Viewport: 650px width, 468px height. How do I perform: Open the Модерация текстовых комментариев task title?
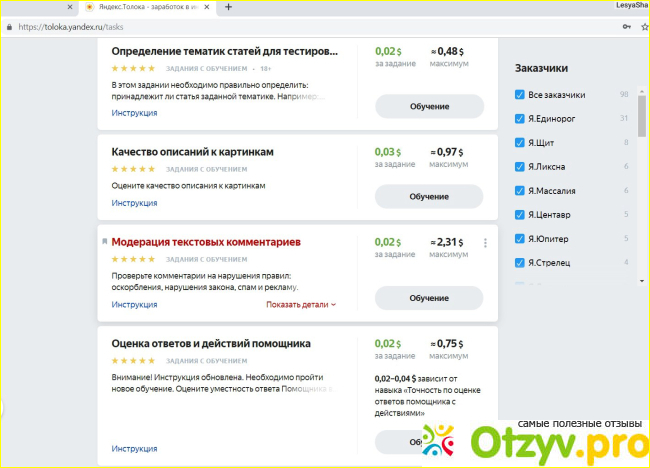(x=206, y=242)
